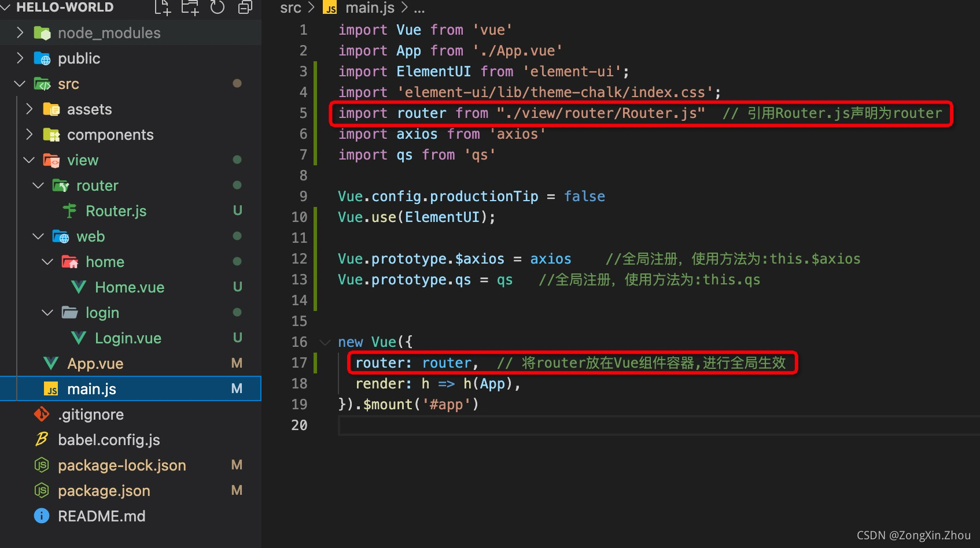This screenshot has width=980, height=548.
Task: Collapse the web folder chevron
Action: coord(39,236)
